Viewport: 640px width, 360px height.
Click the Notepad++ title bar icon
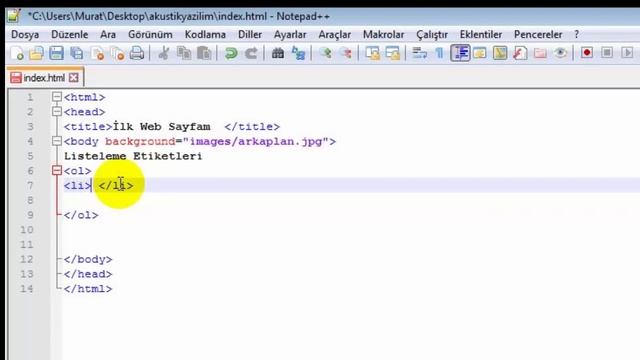[x=13, y=16]
